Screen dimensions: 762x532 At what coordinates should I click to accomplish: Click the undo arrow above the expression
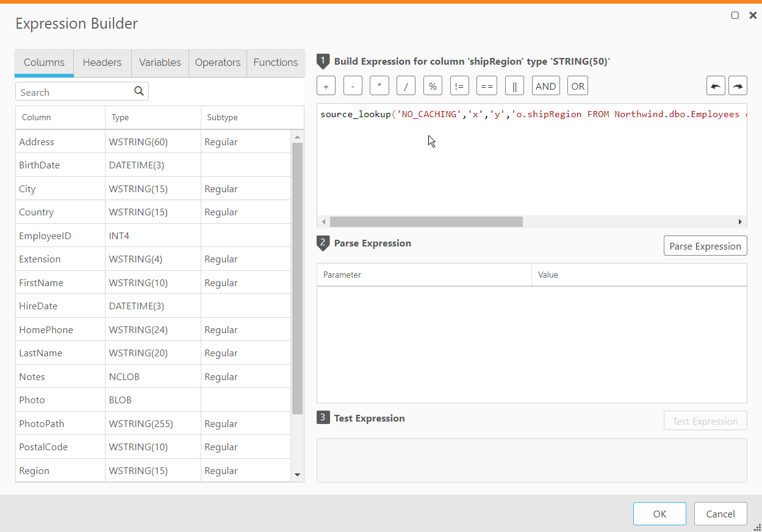click(x=715, y=85)
